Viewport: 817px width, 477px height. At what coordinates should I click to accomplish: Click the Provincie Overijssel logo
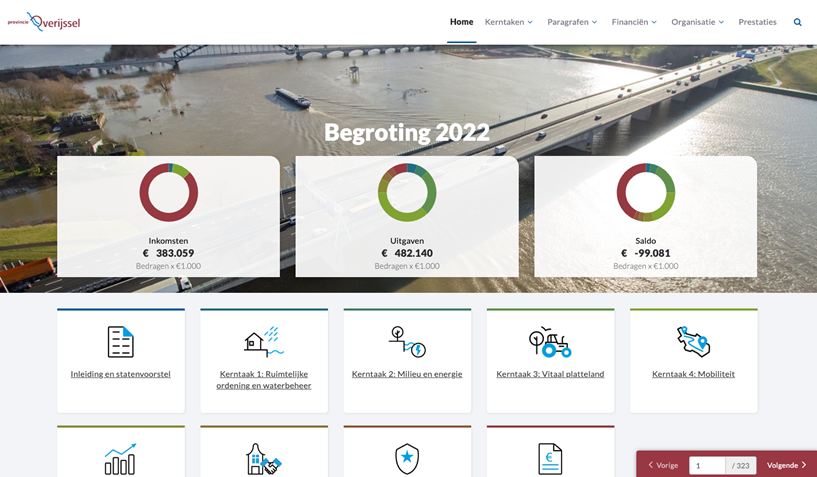click(43, 22)
